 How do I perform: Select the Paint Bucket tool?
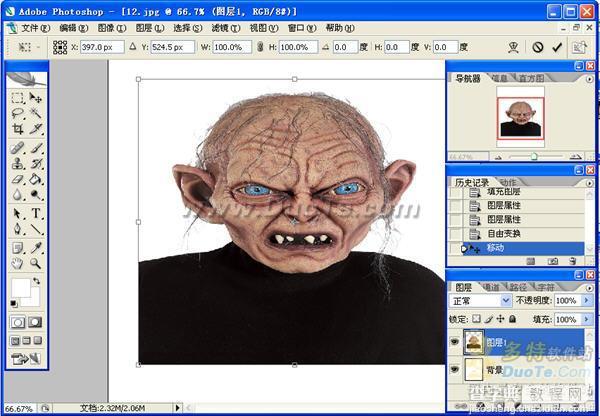pos(36,179)
